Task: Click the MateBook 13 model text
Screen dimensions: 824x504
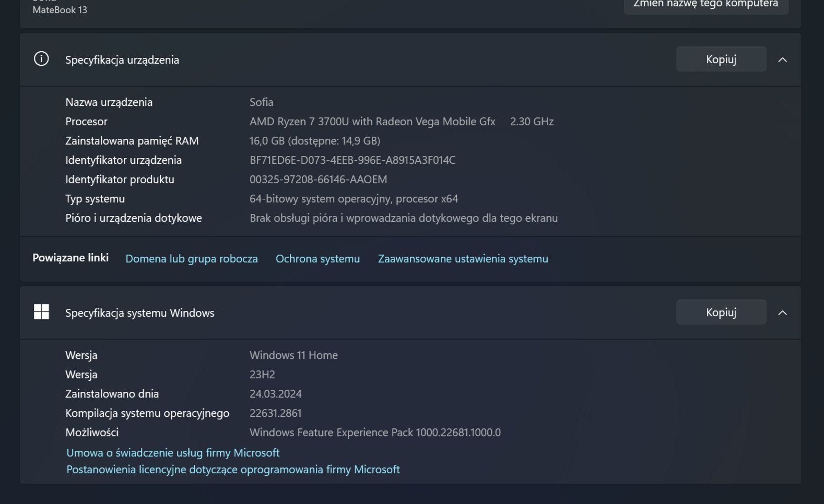Action: point(60,10)
